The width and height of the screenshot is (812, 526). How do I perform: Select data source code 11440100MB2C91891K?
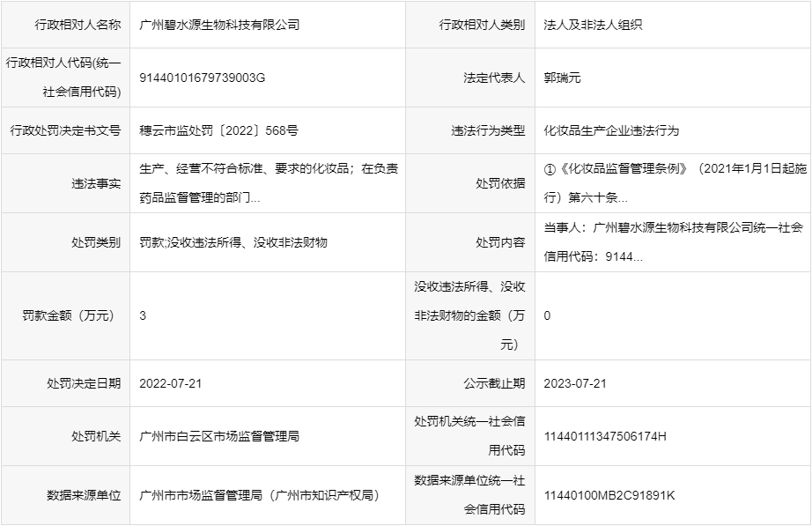(609, 495)
